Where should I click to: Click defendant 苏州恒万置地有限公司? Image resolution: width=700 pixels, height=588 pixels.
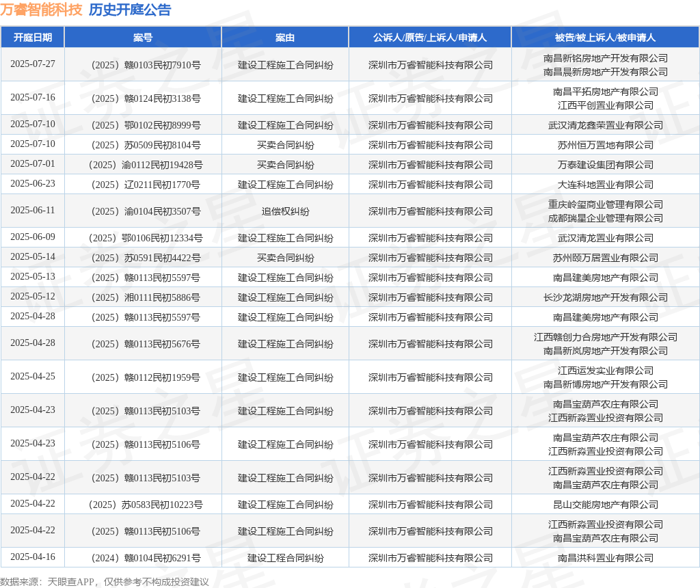(606, 145)
